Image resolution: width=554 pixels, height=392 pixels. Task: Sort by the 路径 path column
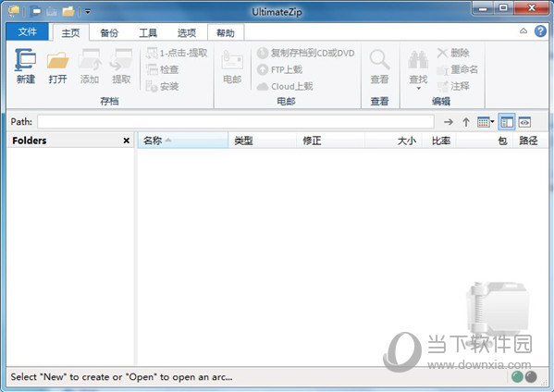pos(530,141)
